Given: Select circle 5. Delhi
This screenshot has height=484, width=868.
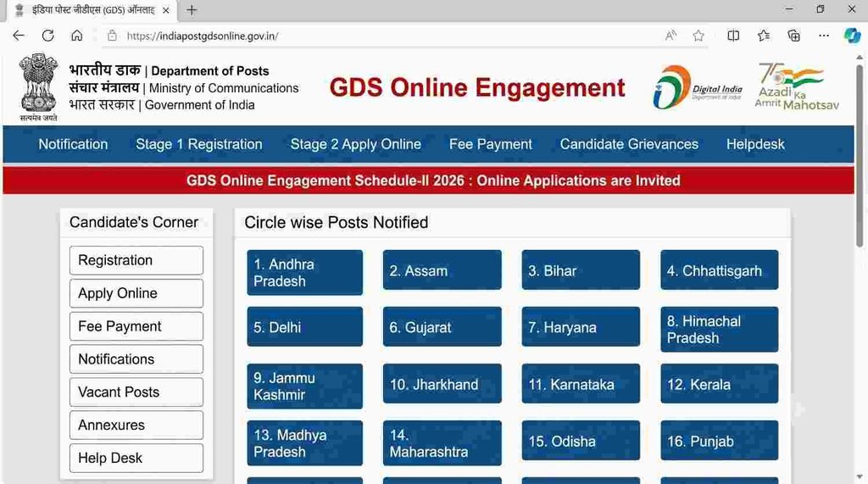Looking at the screenshot, I should coord(305,326).
